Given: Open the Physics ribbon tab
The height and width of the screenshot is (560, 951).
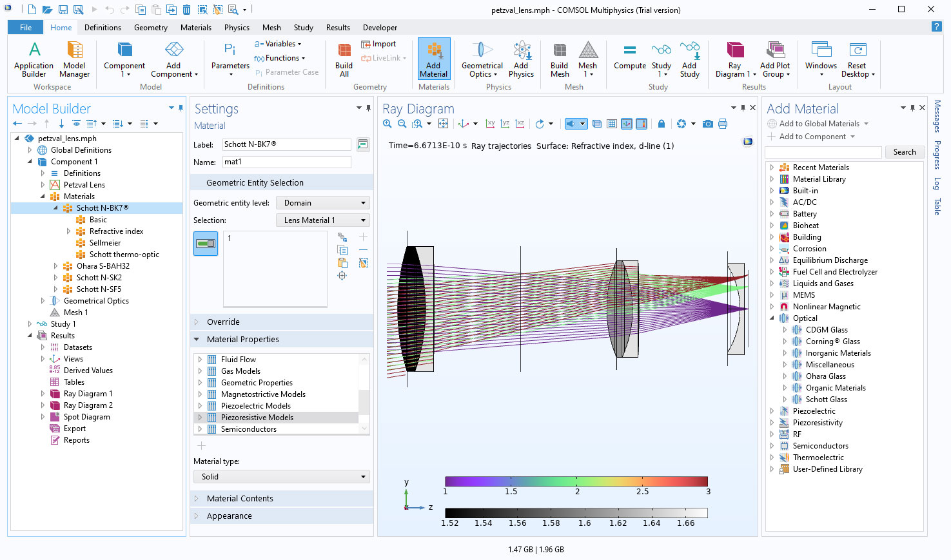Looking at the screenshot, I should pos(237,28).
